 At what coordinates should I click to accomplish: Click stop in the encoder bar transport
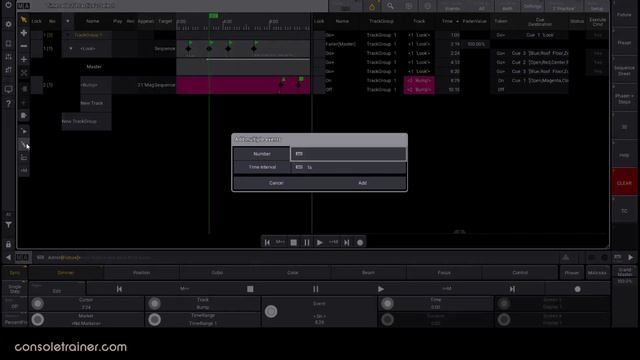click(x=250, y=289)
